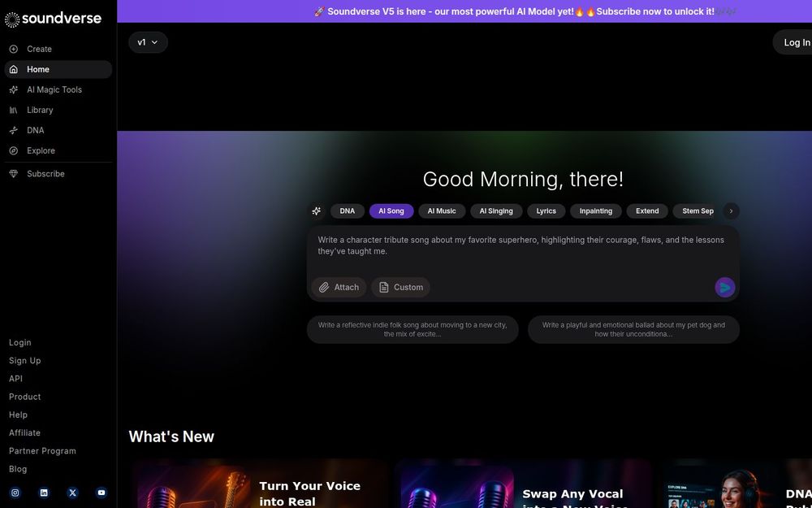Select the Inpainting chip
812x508 pixels.
coord(595,211)
